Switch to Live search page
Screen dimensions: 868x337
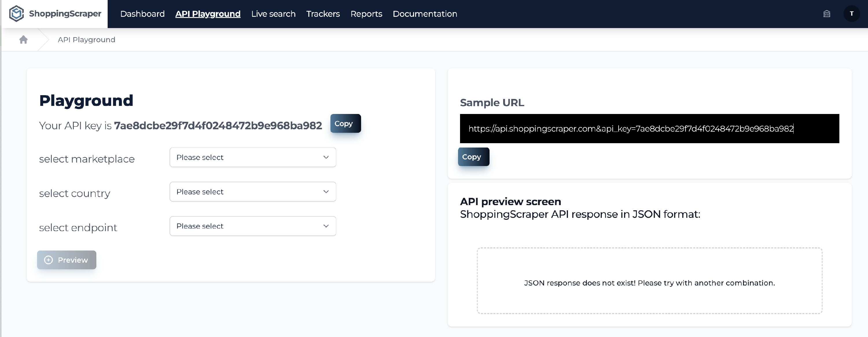pyautogui.click(x=273, y=14)
